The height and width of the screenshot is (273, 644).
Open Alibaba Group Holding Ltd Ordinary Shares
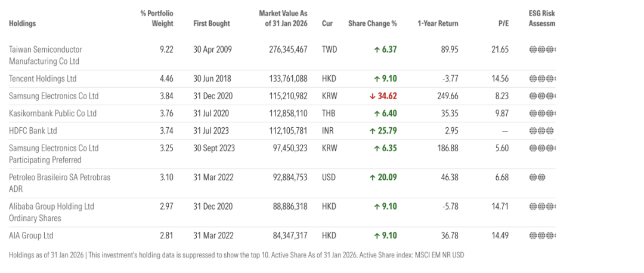52,212
